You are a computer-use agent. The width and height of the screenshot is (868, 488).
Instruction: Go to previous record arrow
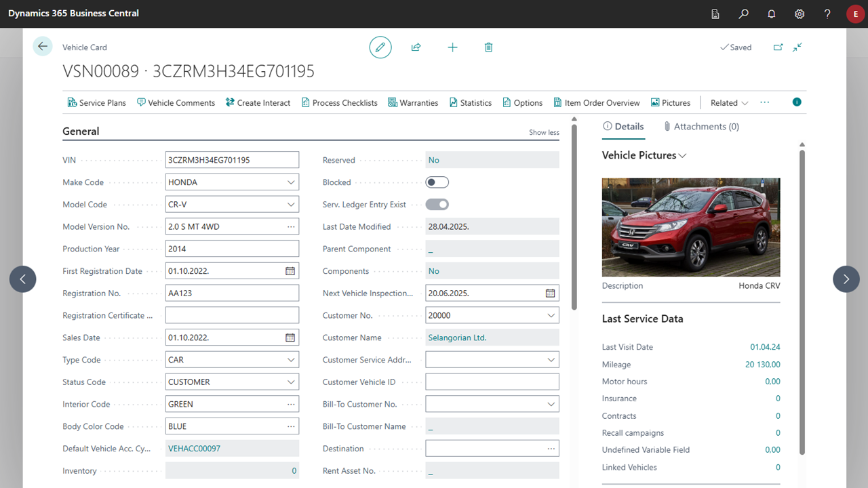tap(22, 279)
